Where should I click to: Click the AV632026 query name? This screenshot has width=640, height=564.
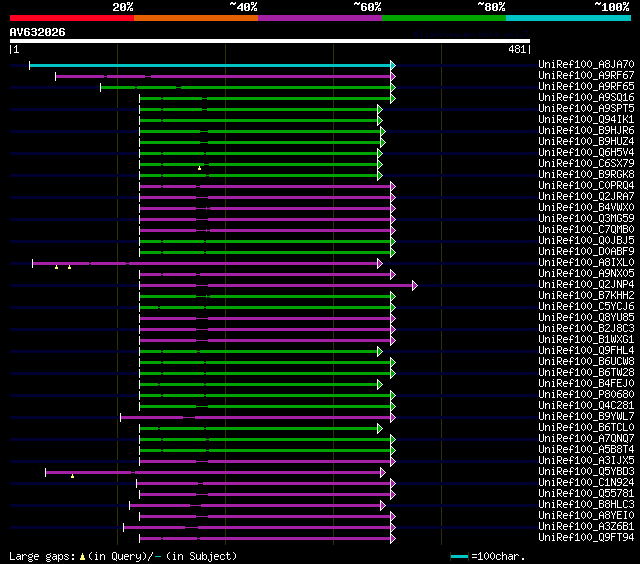38,32
